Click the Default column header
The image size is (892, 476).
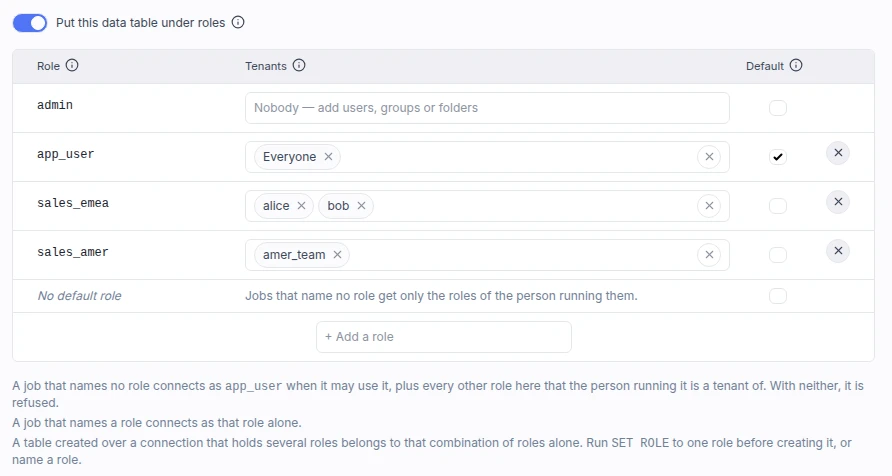click(x=765, y=66)
